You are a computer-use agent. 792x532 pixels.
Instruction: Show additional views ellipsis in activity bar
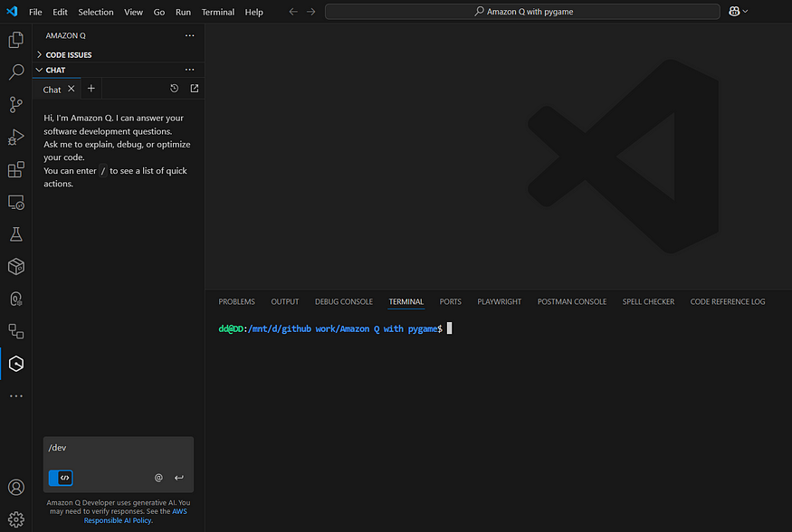(16, 396)
